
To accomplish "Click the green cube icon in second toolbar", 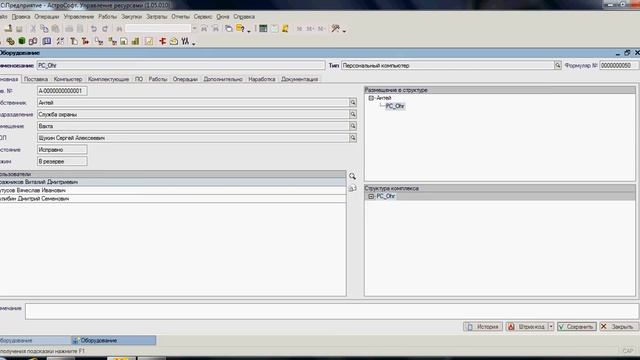I will pos(22,41).
